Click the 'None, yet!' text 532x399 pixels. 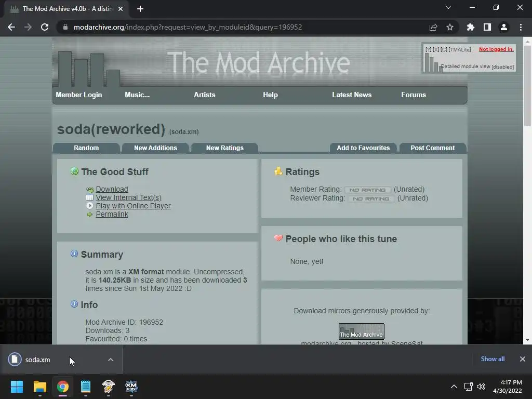pos(307,262)
